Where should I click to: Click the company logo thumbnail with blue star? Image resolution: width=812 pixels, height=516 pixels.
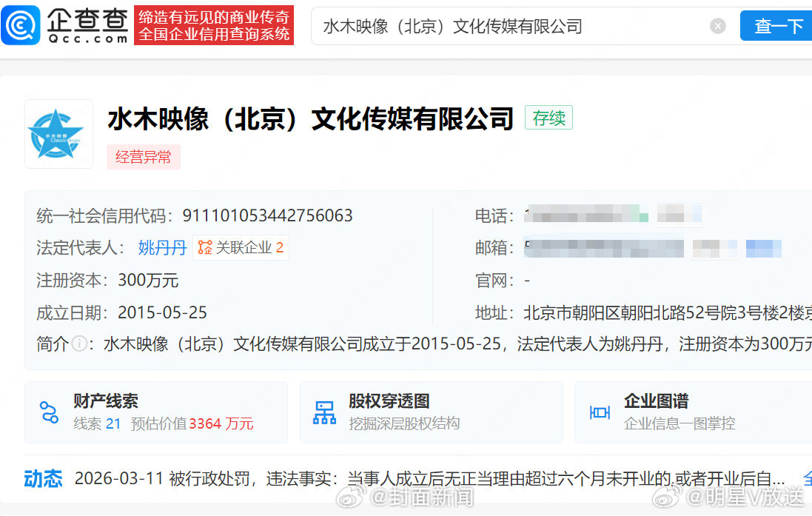[58, 134]
